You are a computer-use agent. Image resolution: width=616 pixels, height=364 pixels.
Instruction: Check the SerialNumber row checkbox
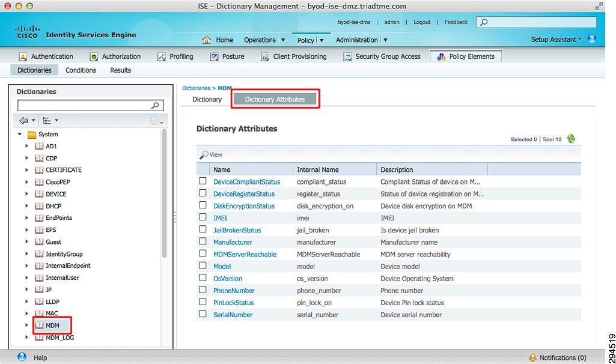[x=203, y=314]
